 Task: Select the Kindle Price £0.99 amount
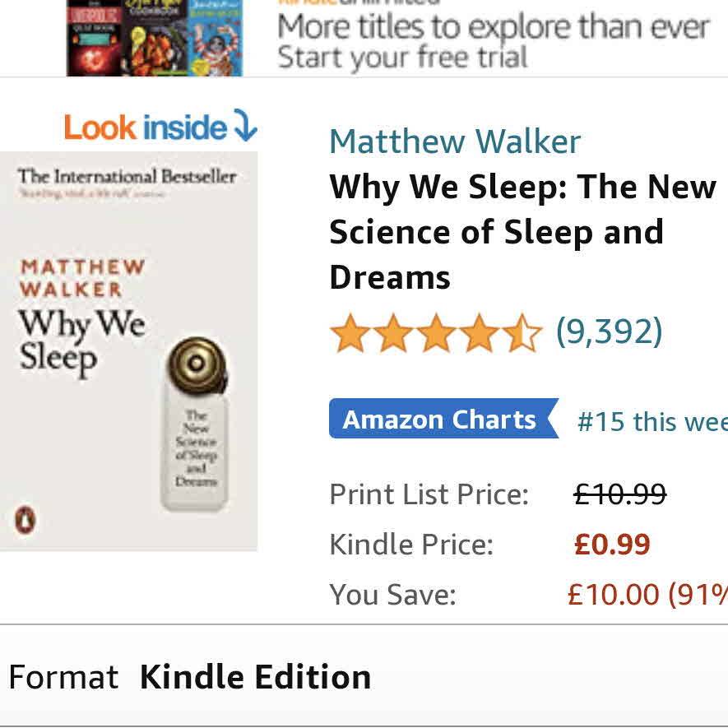click(x=612, y=545)
